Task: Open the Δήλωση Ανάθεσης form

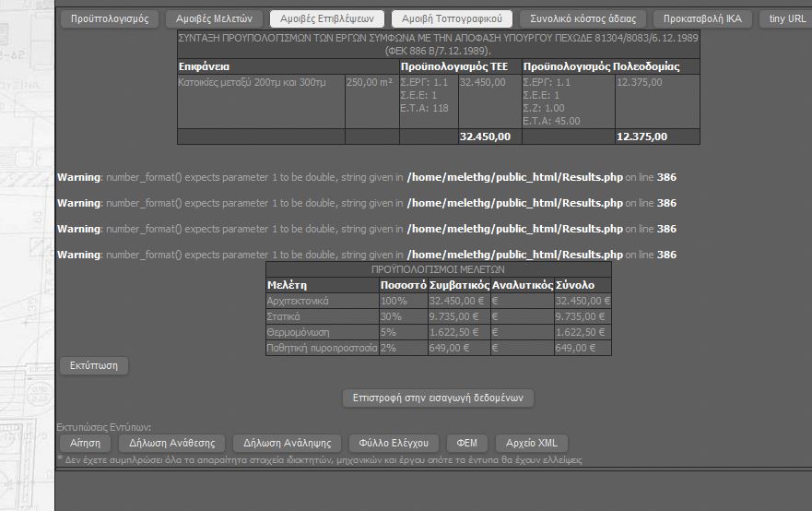Action: point(172,443)
